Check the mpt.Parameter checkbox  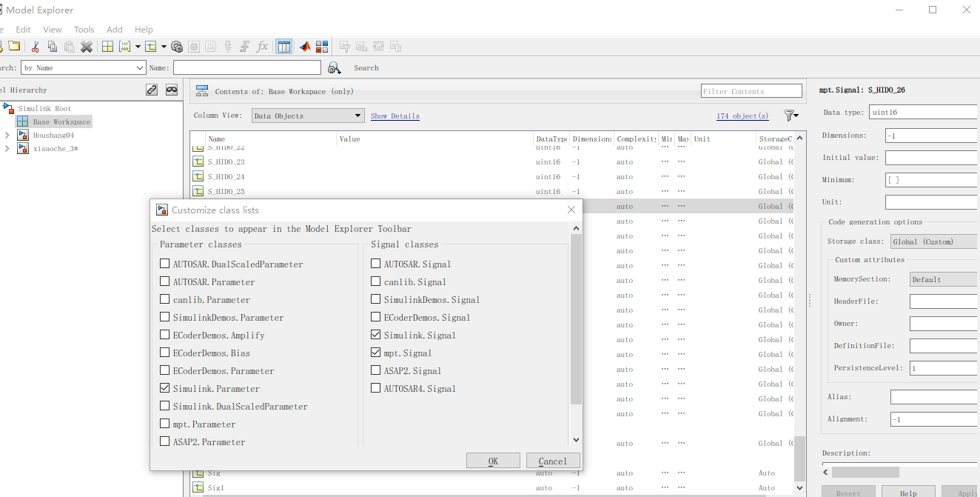[x=164, y=424]
